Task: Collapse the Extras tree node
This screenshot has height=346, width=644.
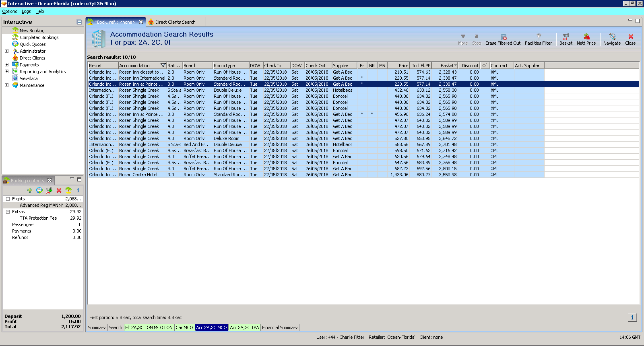Action: coord(8,212)
